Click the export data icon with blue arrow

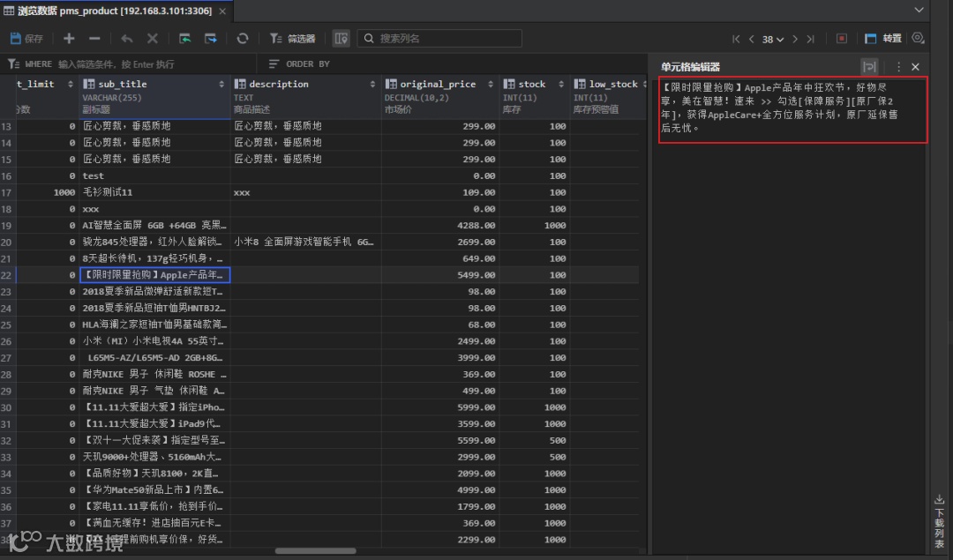pos(210,38)
